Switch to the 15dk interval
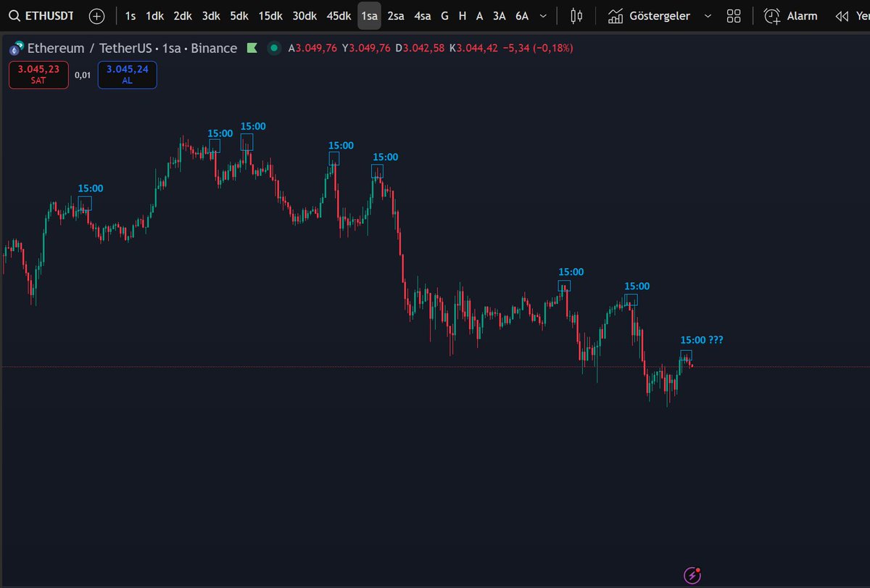 [x=270, y=15]
